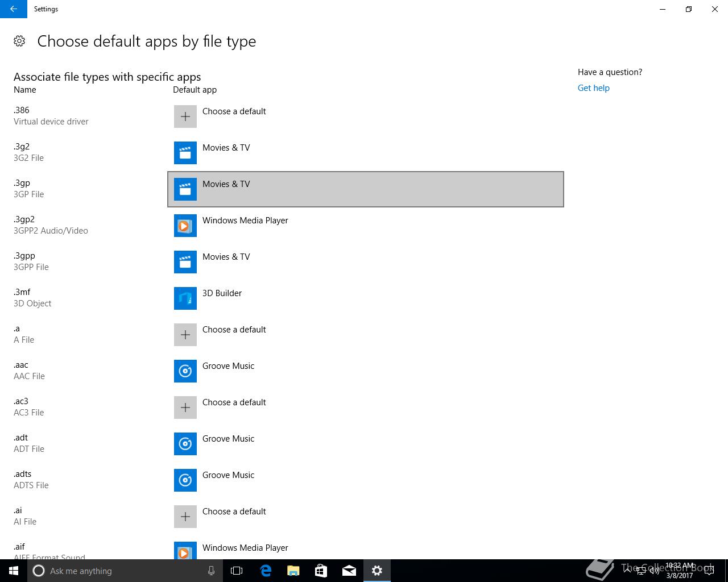Image resolution: width=728 pixels, height=582 pixels.
Task: Click the 'ADTS File' description
Action: (x=31, y=485)
